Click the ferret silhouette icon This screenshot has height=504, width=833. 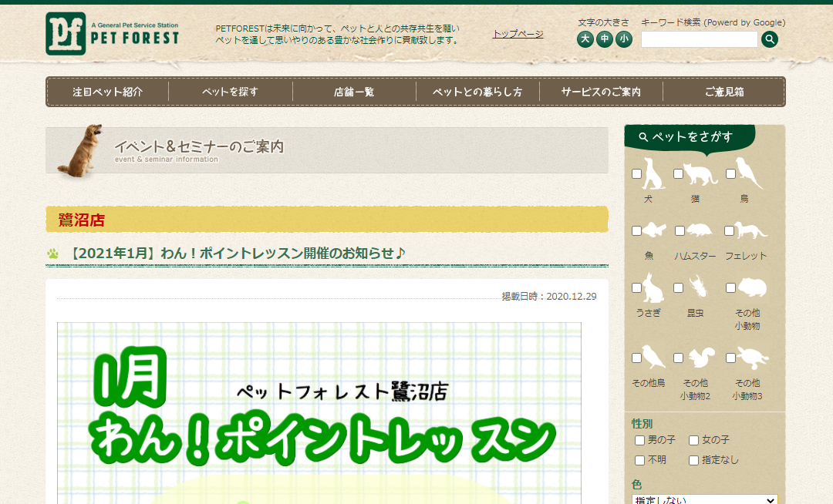751,230
